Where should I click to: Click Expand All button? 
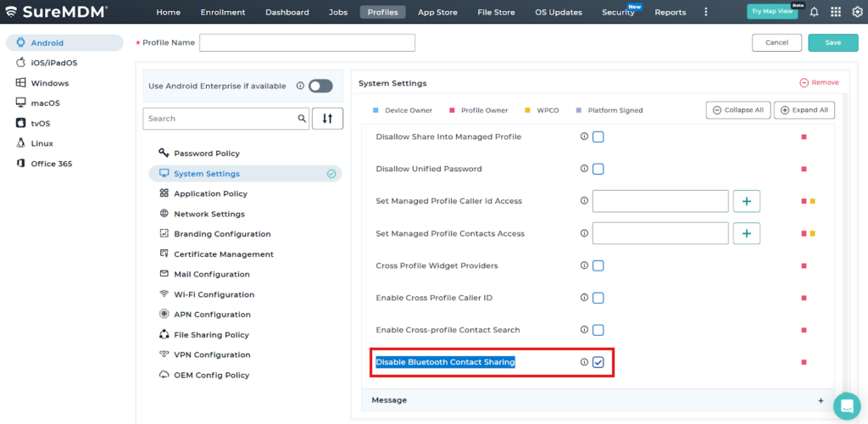click(x=804, y=110)
